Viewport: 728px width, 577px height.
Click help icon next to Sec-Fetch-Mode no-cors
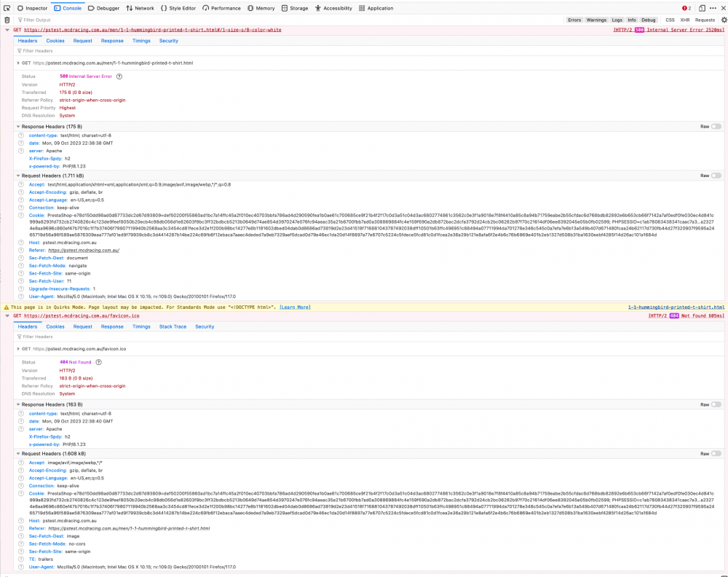coord(21,544)
